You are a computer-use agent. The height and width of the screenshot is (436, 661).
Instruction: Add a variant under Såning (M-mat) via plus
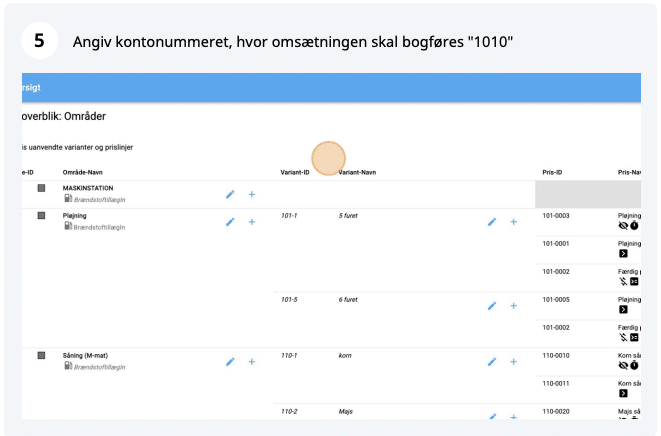point(252,362)
